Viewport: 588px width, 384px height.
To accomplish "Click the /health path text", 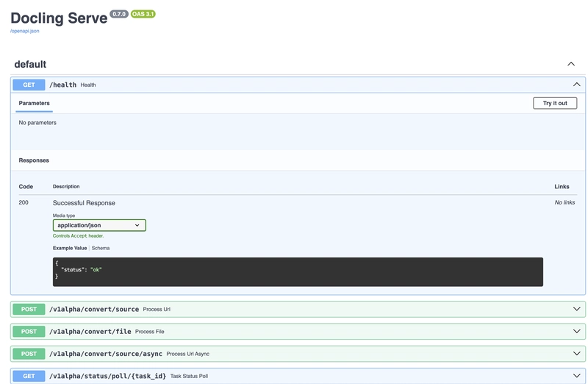I will [x=63, y=85].
